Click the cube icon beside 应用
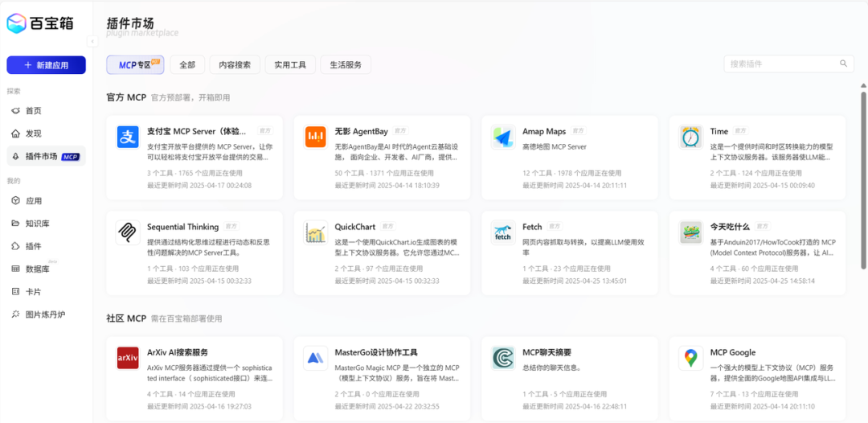This screenshot has width=868, height=423. (x=15, y=201)
